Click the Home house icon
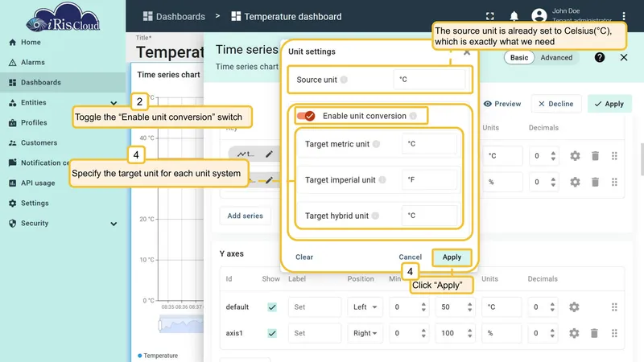 [12, 43]
